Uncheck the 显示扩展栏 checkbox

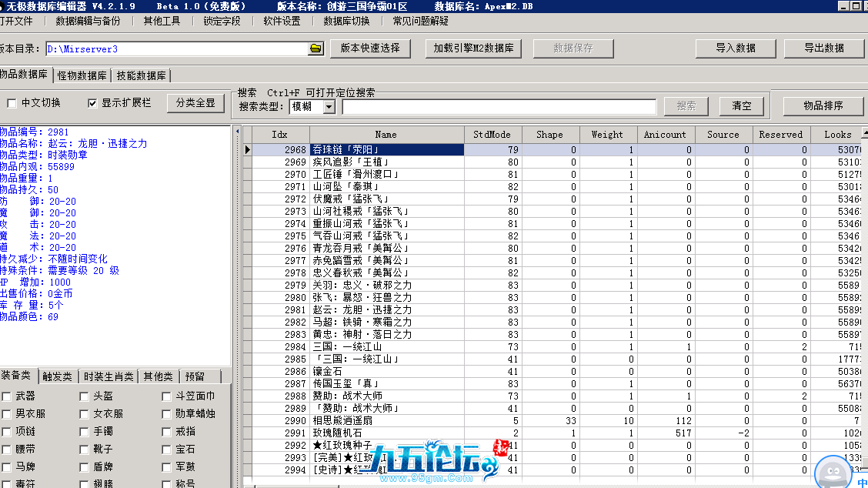92,103
